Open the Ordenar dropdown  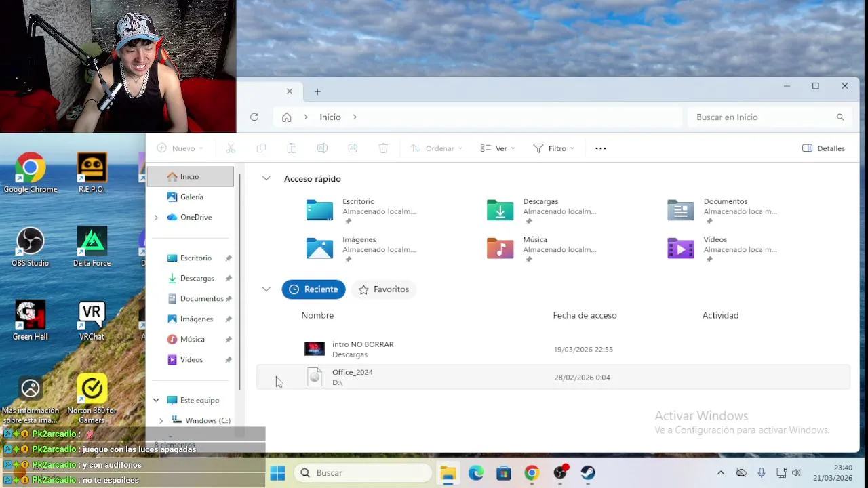437,148
